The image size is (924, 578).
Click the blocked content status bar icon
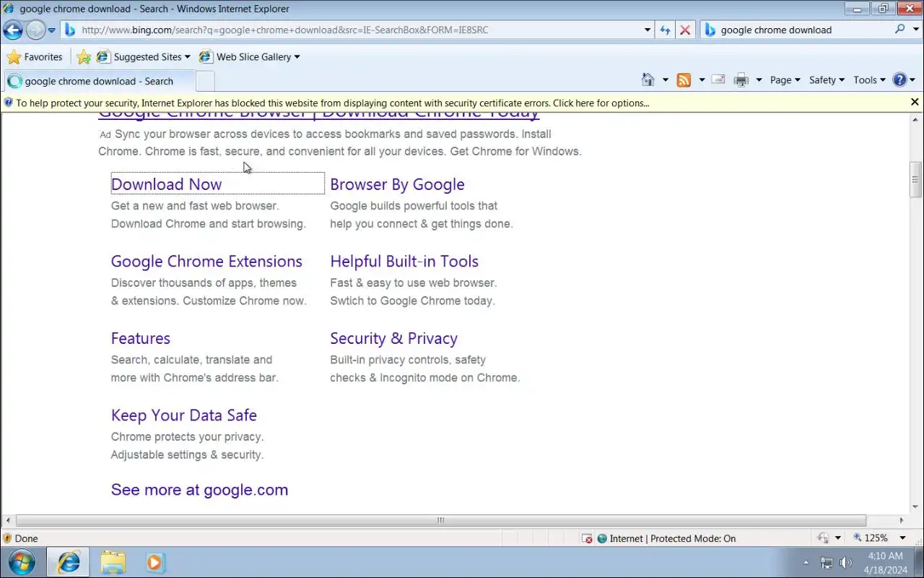point(588,538)
